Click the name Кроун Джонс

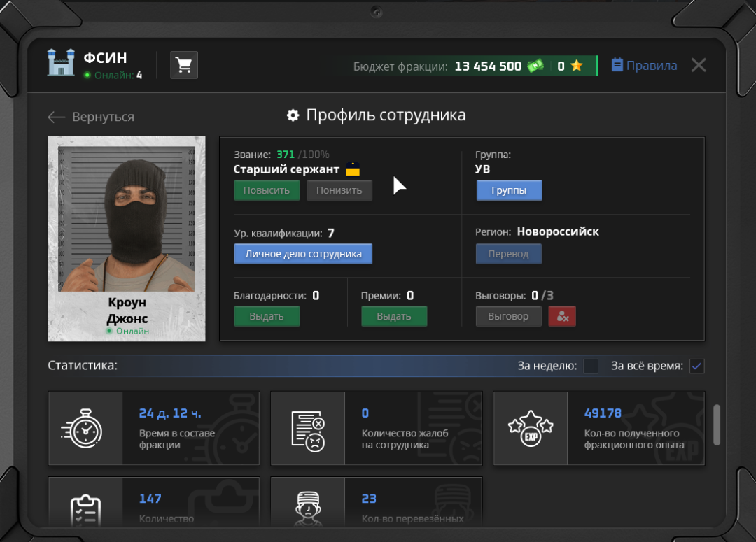pyautogui.click(x=127, y=311)
